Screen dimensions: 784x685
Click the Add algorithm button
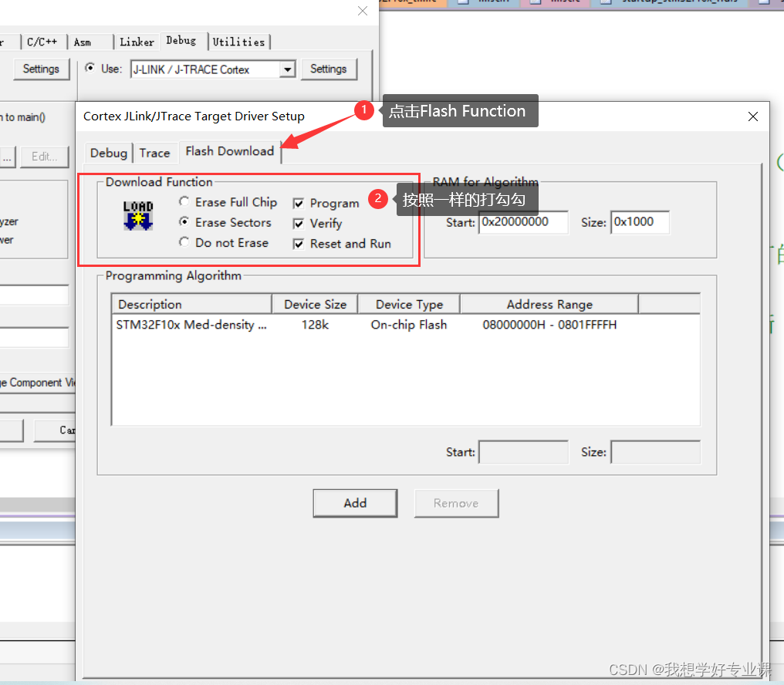click(355, 503)
